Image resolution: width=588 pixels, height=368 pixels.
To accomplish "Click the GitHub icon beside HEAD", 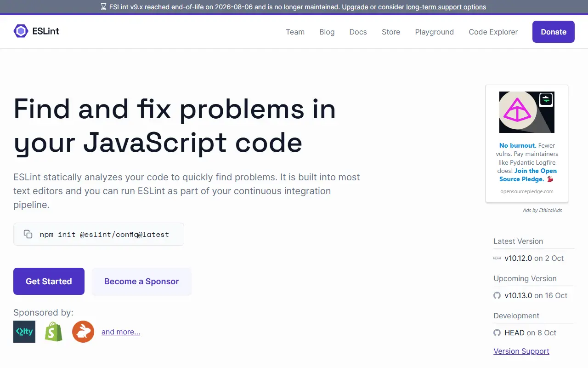I will pyautogui.click(x=497, y=333).
